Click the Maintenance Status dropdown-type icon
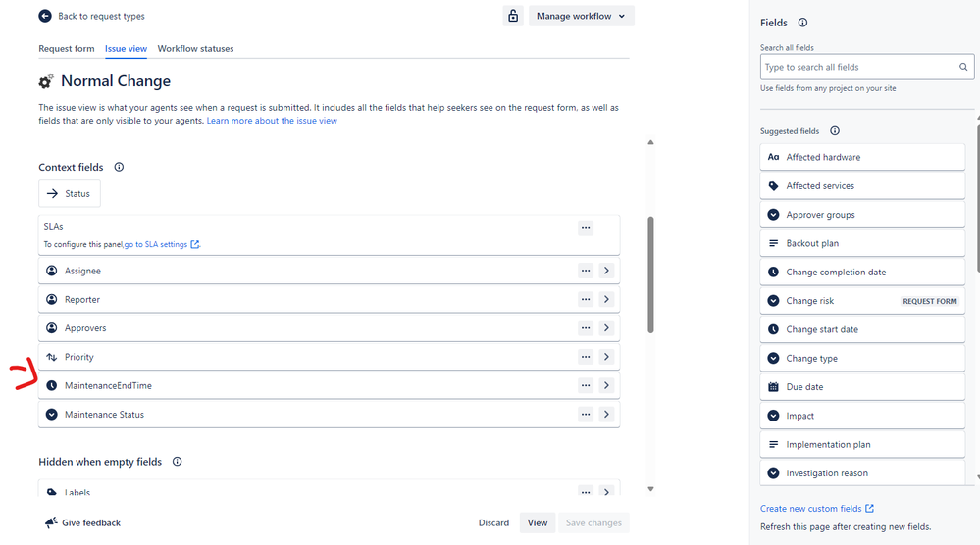The width and height of the screenshot is (980, 545). pyautogui.click(x=52, y=414)
